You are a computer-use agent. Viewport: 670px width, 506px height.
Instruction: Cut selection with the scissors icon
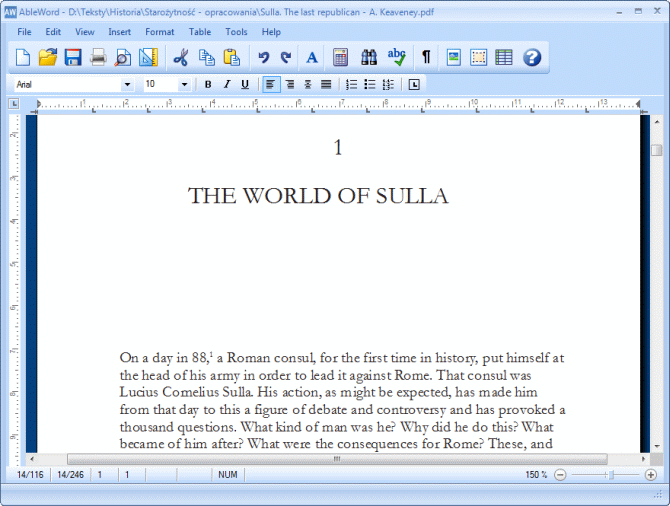[181, 57]
